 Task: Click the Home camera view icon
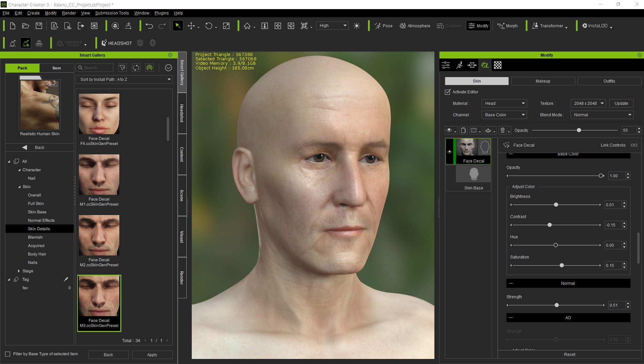tap(247, 26)
